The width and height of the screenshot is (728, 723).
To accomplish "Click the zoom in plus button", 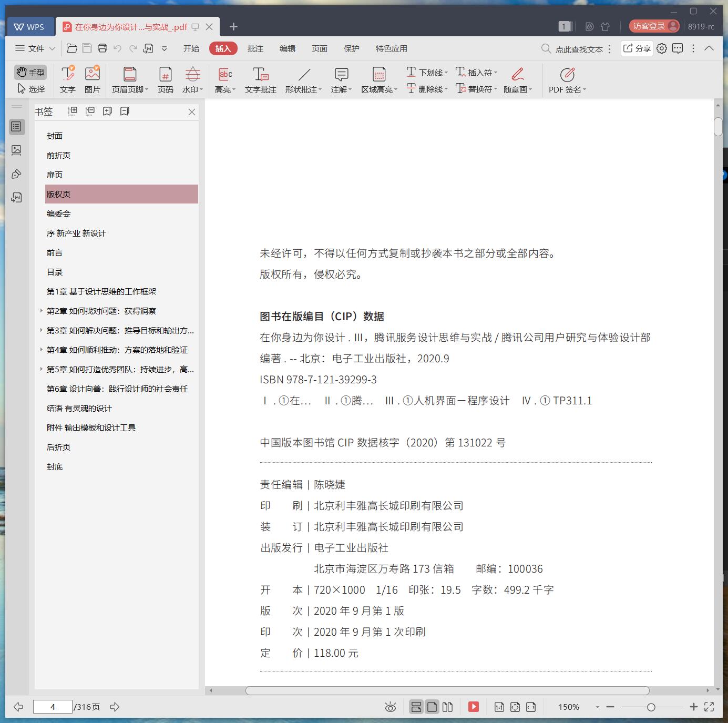I will click(693, 707).
